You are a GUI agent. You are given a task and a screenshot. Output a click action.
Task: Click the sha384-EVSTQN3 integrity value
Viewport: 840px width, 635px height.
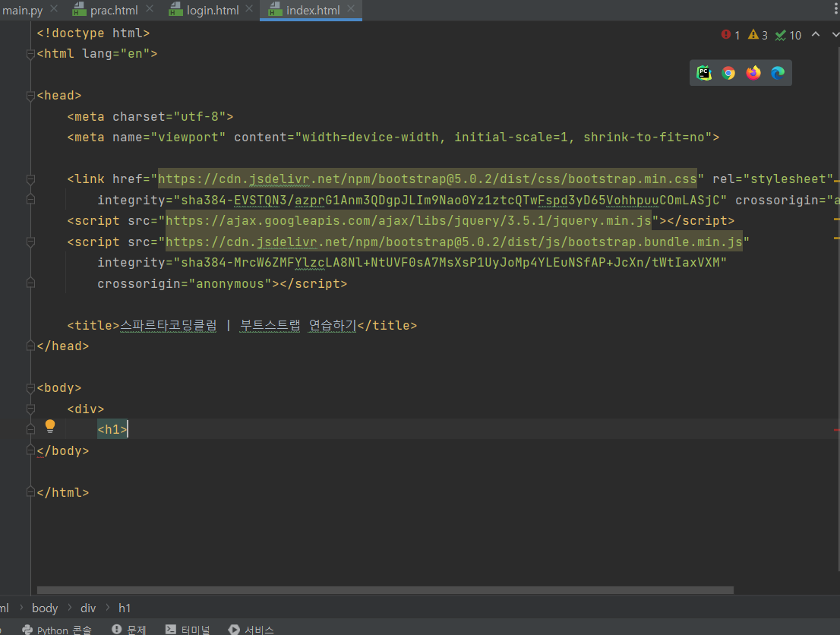coord(450,201)
